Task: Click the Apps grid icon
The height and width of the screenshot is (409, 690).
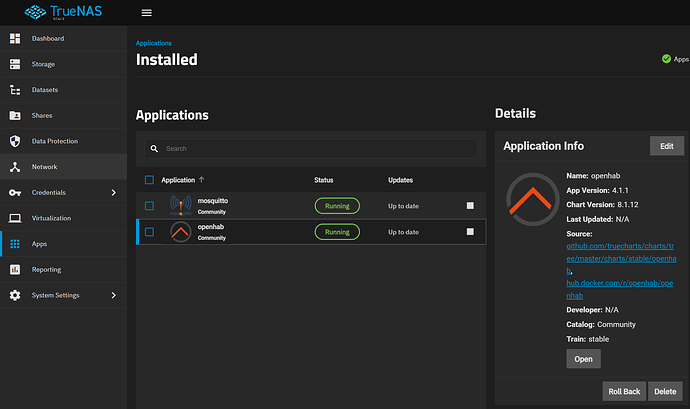Action: (x=15, y=244)
